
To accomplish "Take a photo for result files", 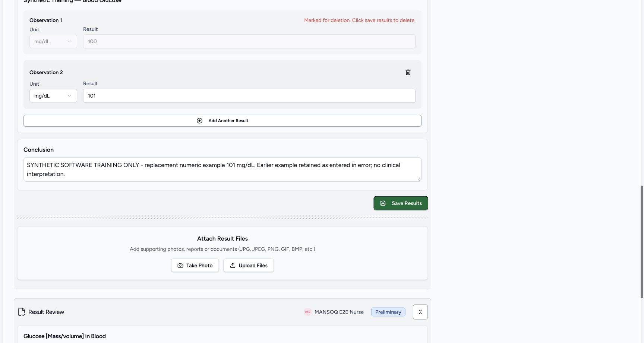I will (x=195, y=266).
